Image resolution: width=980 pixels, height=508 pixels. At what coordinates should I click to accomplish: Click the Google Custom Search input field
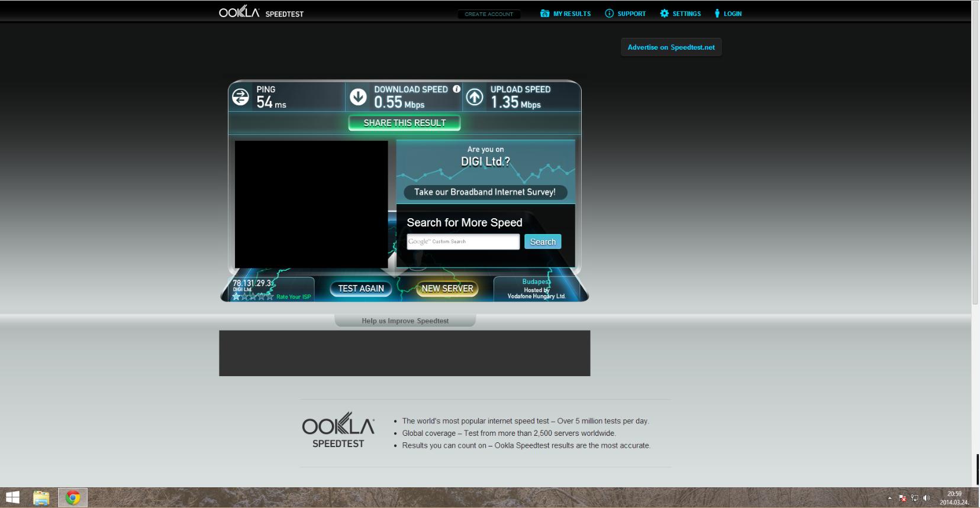[x=463, y=241]
